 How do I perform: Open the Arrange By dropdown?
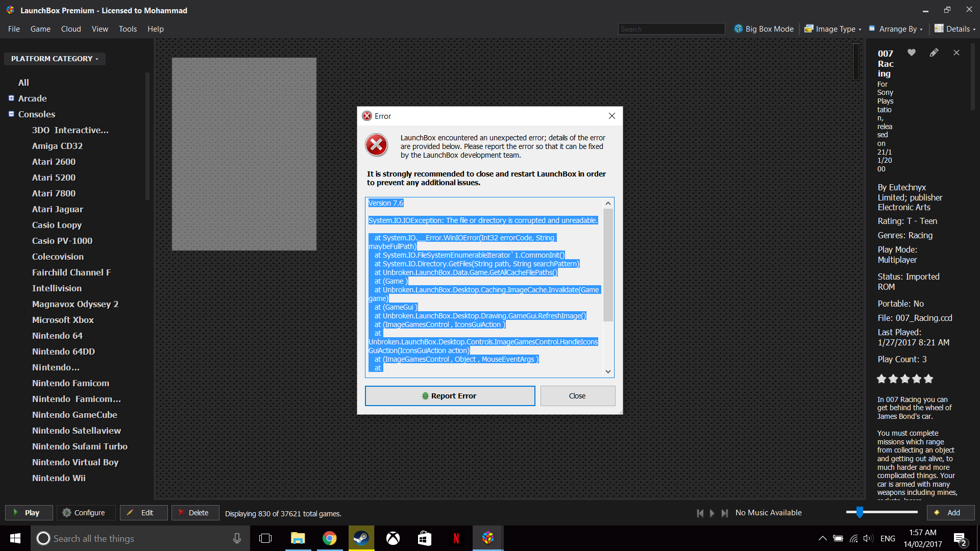point(896,29)
